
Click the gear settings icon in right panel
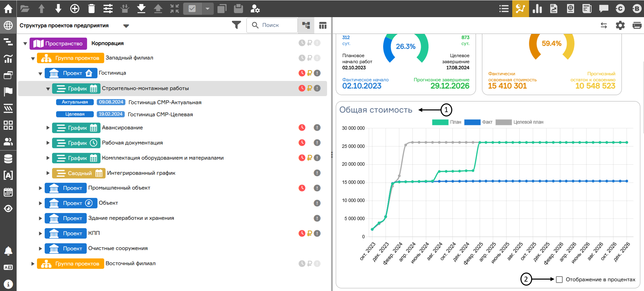pos(620,26)
